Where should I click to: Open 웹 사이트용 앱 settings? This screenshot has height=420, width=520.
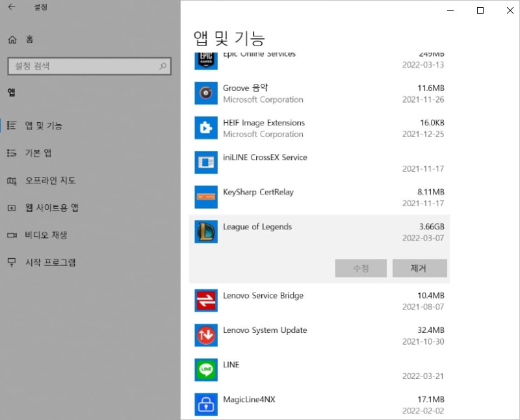51,208
